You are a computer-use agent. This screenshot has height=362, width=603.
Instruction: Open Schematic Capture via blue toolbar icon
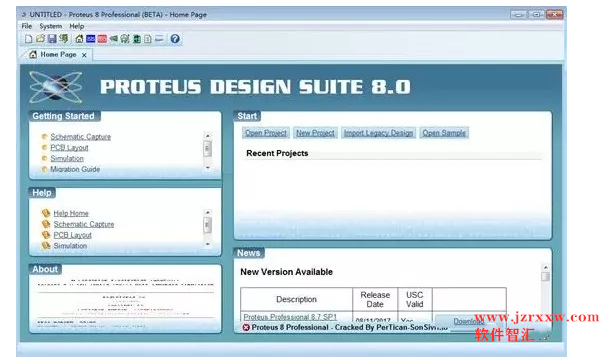click(91, 39)
